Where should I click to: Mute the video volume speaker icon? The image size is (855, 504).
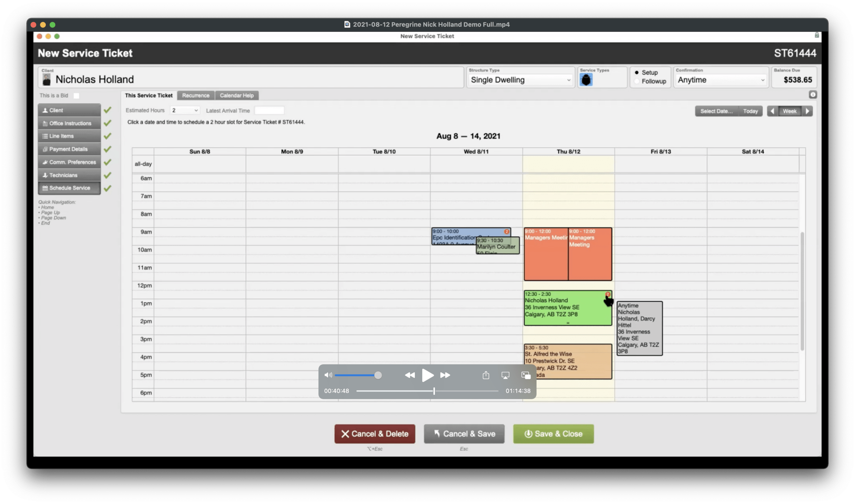click(x=328, y=375)
